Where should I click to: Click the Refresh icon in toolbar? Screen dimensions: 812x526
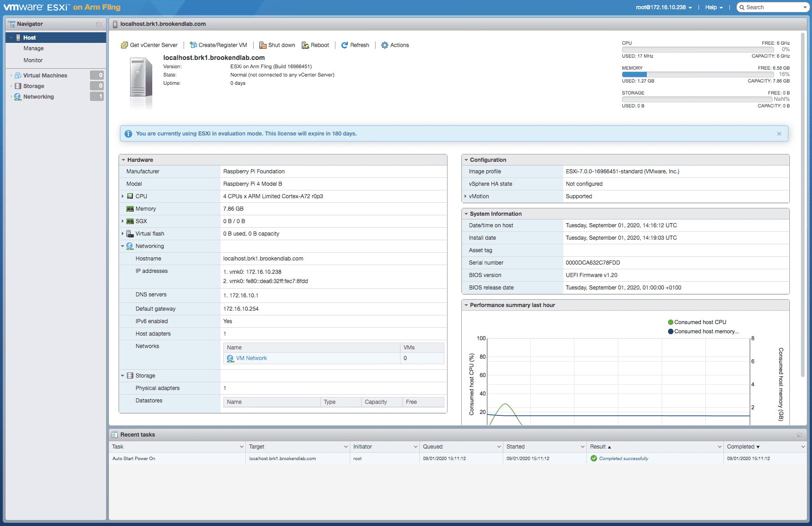click(345, 45)
